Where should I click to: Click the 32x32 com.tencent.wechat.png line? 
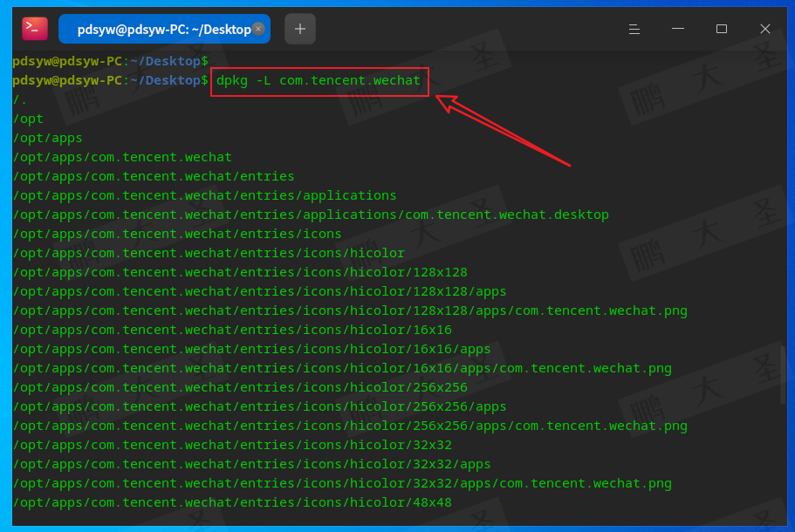[342, 483]
